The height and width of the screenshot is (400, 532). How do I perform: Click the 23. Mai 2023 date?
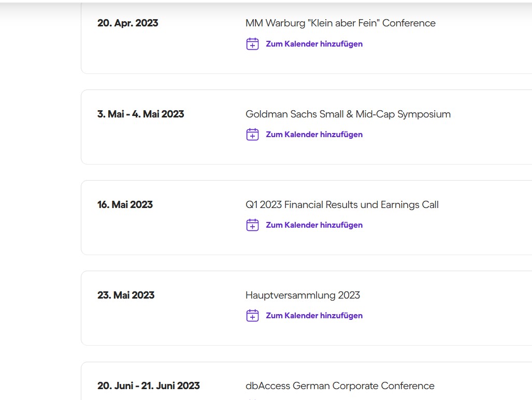tap(126, 295)
